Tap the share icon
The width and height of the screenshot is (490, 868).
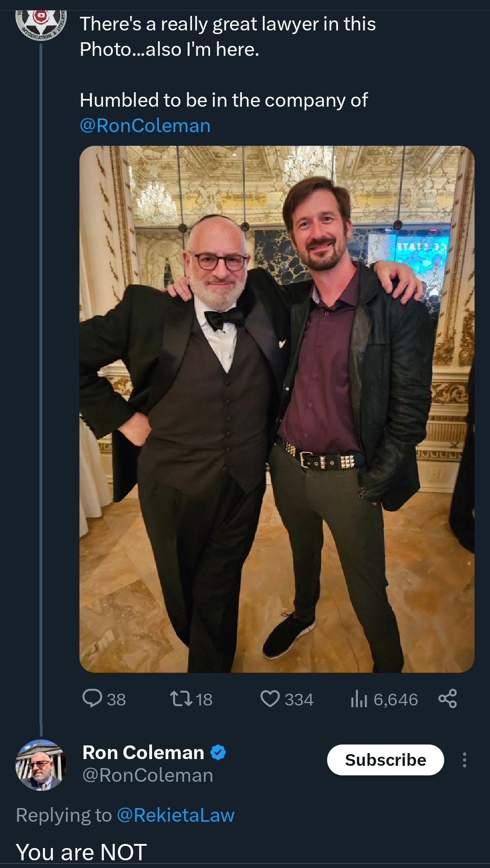point(447,699)
